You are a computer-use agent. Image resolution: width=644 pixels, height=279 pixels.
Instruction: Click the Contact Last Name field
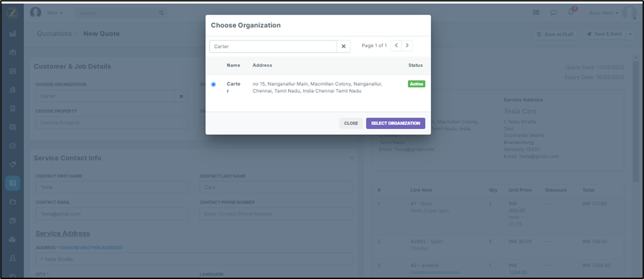pos(276,187)
